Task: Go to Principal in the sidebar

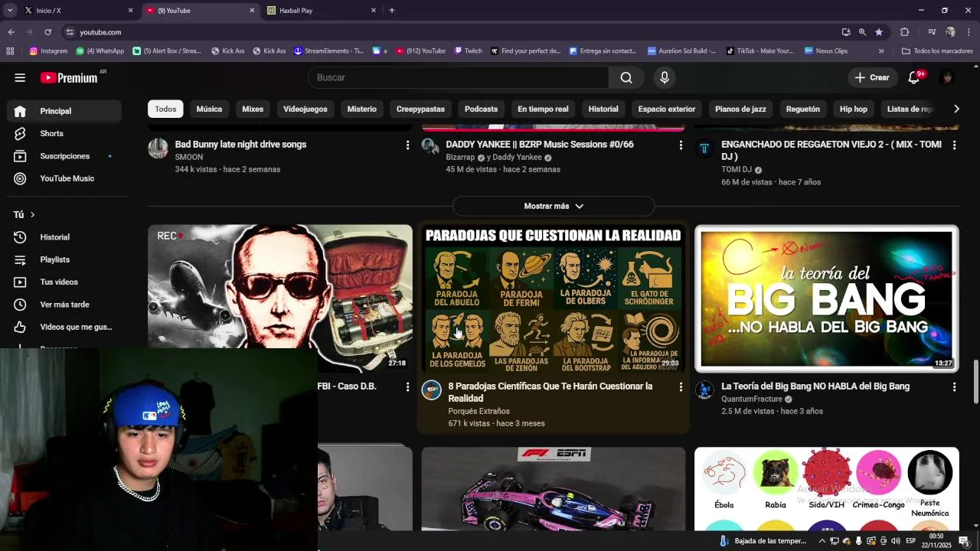Action: coord(65,111)
